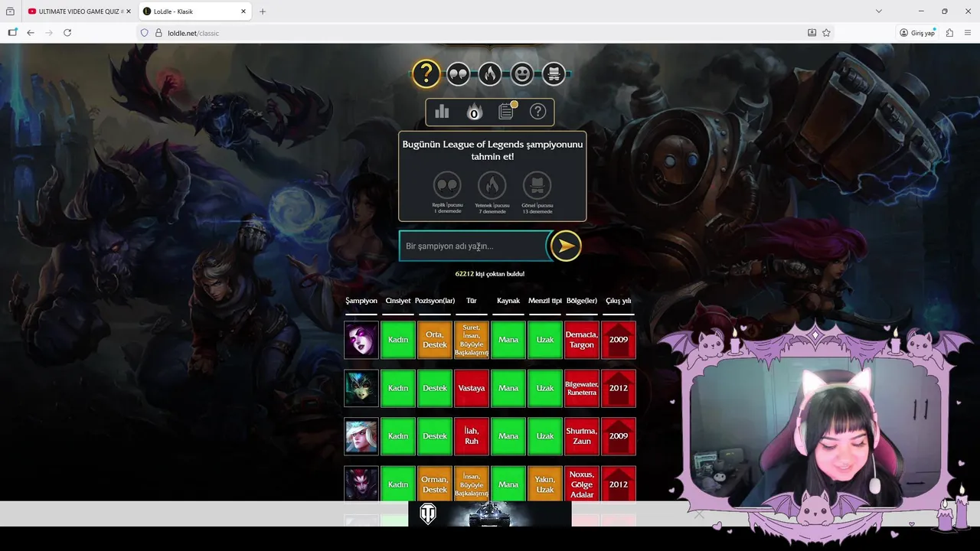Close the ULTIMATE VIDEO GAME QUIZ tab

click(127, 11)
